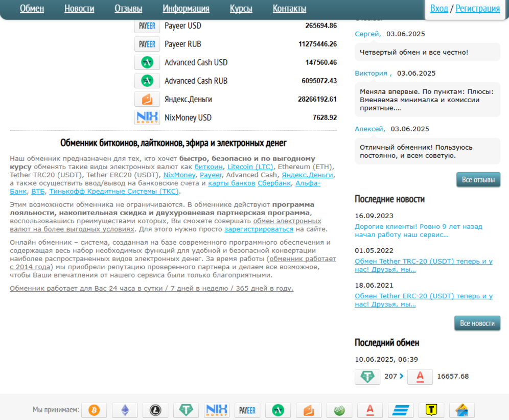
Task: Open the Курсы menu item
Action: click(241, 9)
